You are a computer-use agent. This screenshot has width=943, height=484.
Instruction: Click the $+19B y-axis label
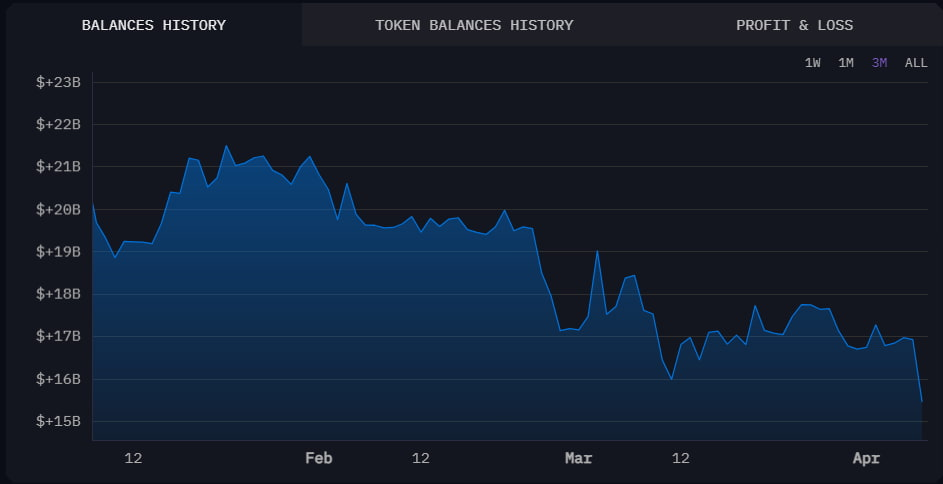pos(58,251)
